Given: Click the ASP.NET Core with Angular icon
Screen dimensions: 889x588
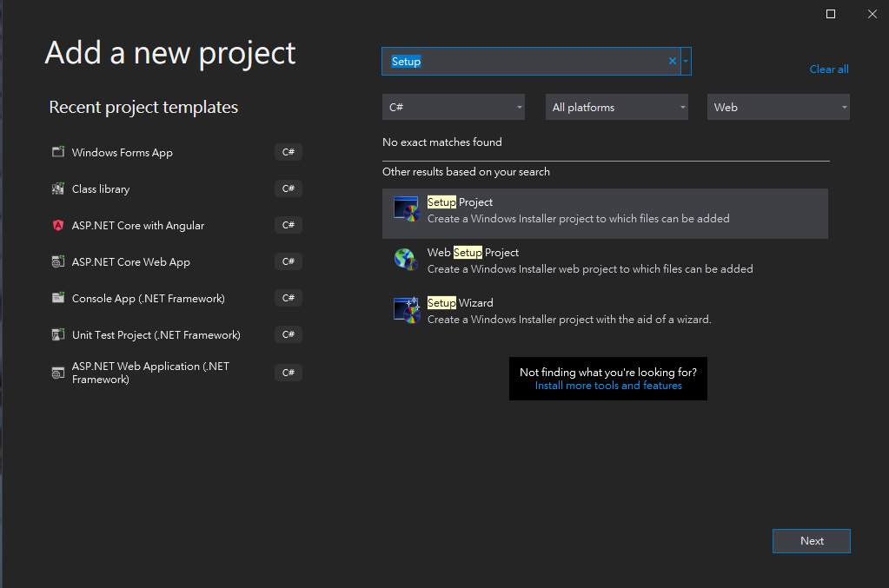Looking at the screenshot, I should 58,225.
